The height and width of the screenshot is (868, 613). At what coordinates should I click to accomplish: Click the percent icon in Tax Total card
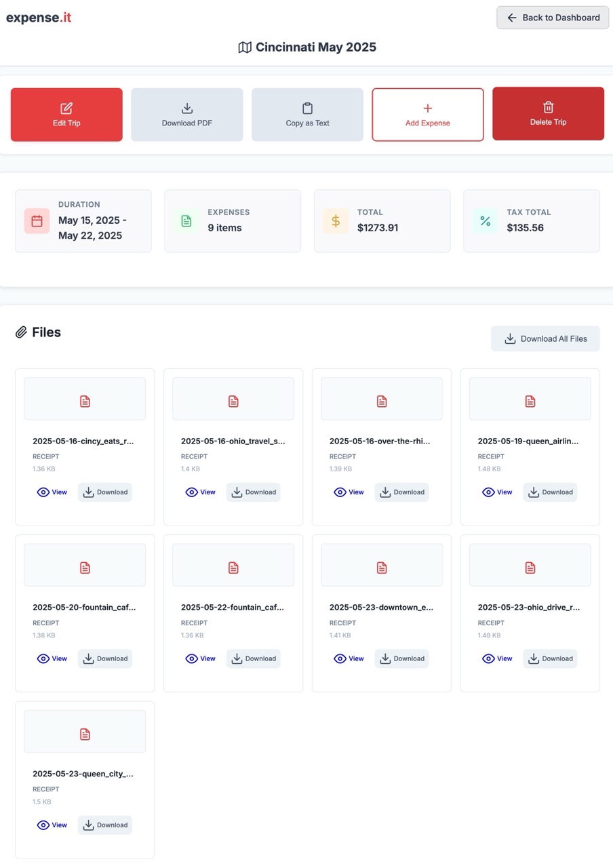pos(486,221)
